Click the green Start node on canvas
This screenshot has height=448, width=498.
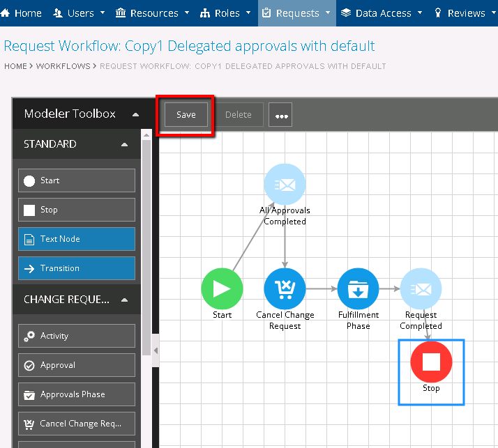point(222,288)
